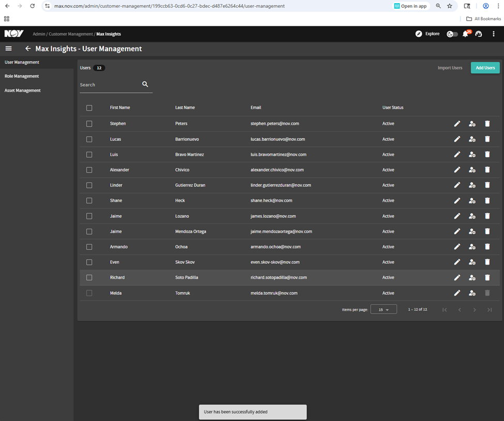Image resolution: width=504 pixels, height=421 pixels.
Task: Open the app's three-dot options menu
Action: [x=494, y=34]
